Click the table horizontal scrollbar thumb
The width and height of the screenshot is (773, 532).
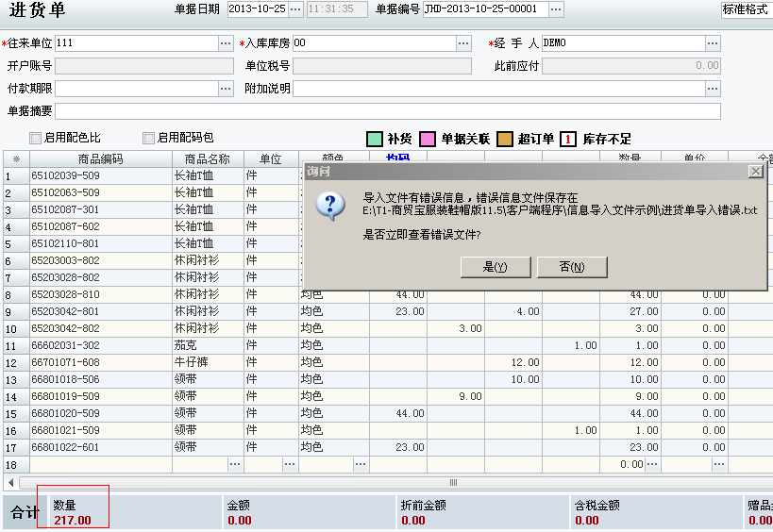(454, 483)
